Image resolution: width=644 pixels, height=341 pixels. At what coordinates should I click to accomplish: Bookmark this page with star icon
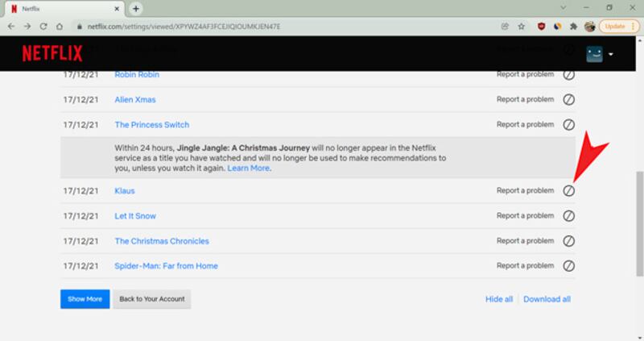[522, 26]
